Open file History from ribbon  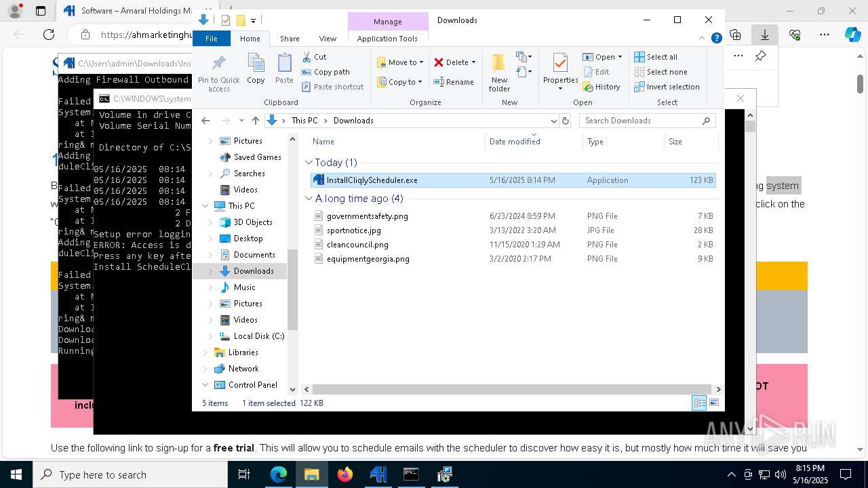pyautogui.click(x=601, y=87)
